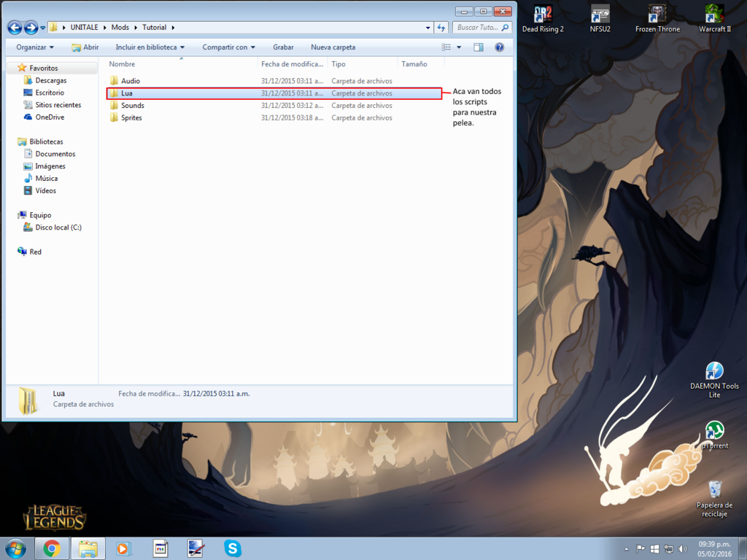Sort by the Fecha de modifica... column
Image resolution: width=747 pixels, height=560 pixels.
coord(293,64)
